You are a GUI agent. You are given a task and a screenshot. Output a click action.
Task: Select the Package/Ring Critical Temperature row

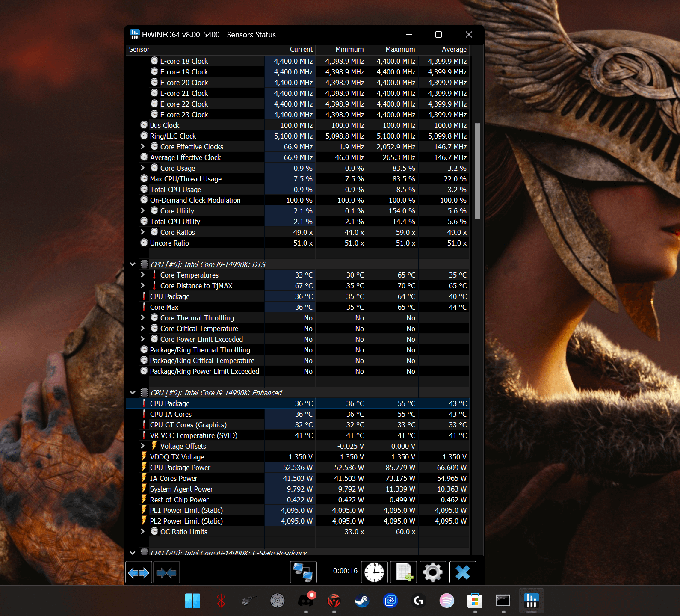click(298, 361)
